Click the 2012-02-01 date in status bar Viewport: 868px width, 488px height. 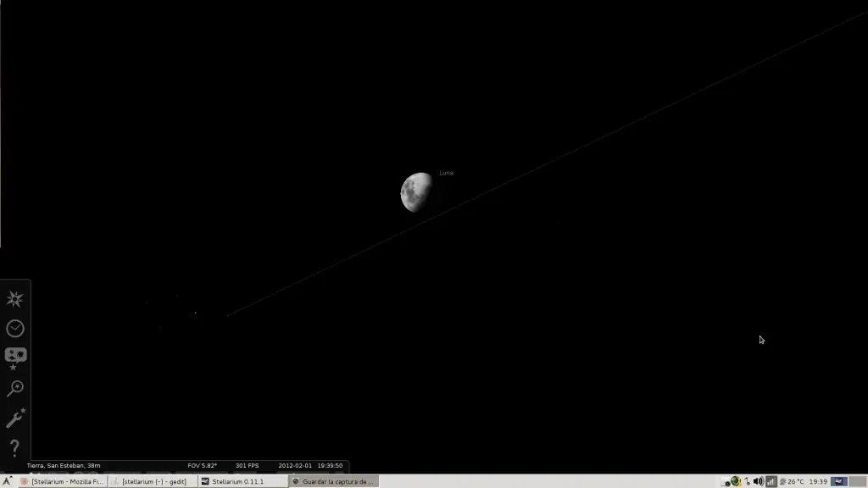[x=295, y=465]
